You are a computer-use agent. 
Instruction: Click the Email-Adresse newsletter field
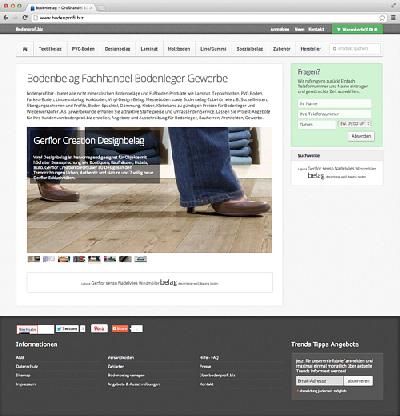pyautogui.click(x=319, y=381)
